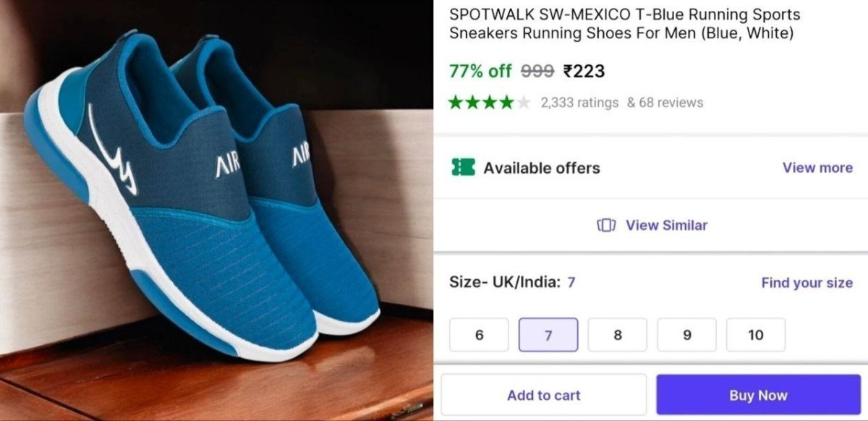Click the Add to cart button

(x=542, y=395)
